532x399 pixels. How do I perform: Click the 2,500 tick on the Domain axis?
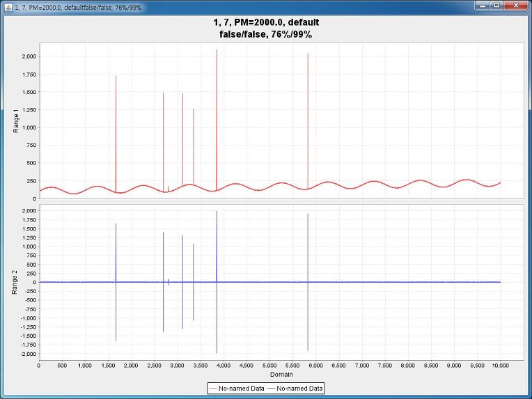click(154, 366)
